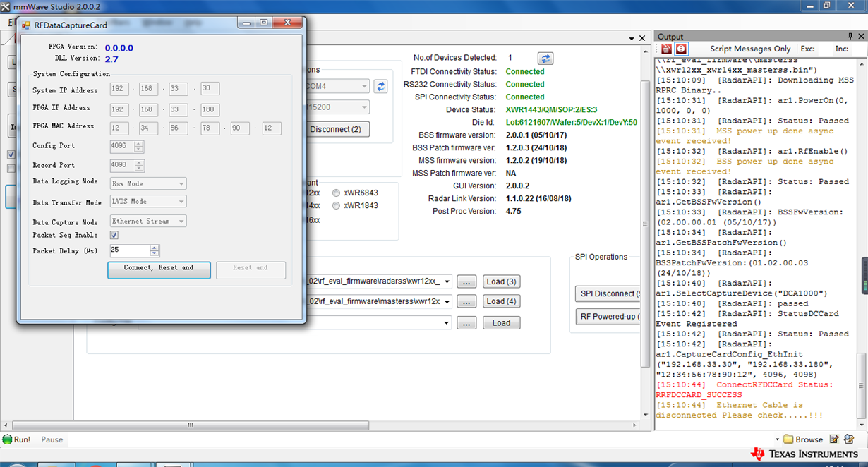Click the Post Proc Version 4.75 value
The height and width of the screenshot is (467, 868).
coord(513,212)
